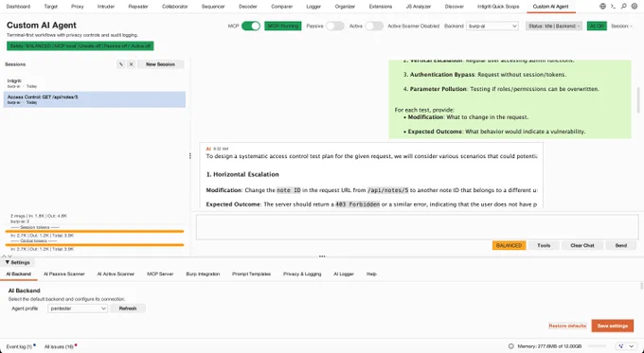Click the Refresh agent profile button
644x353 pixels.
point(128,309)
